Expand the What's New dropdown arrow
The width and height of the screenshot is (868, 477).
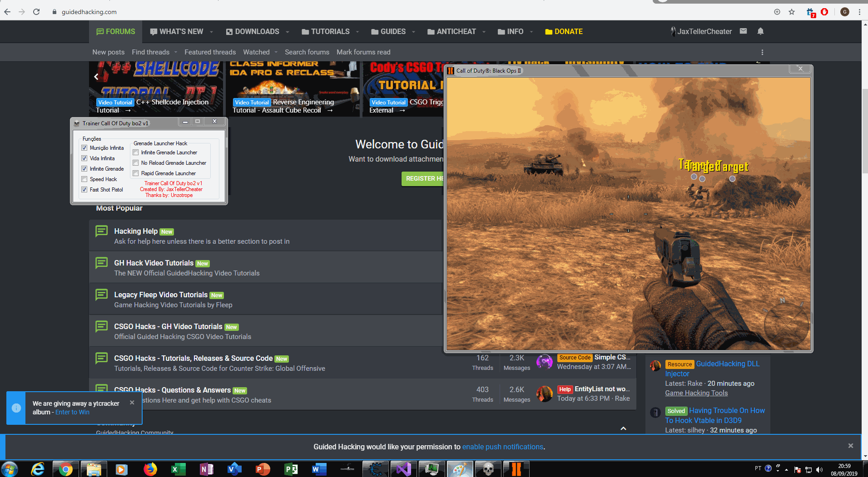tap(212, 32)
